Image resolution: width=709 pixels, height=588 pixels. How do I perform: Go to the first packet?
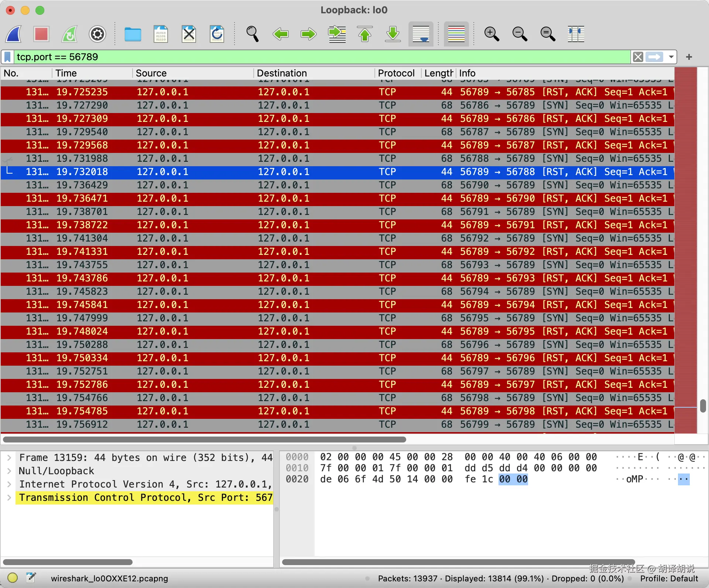point(365,34)
